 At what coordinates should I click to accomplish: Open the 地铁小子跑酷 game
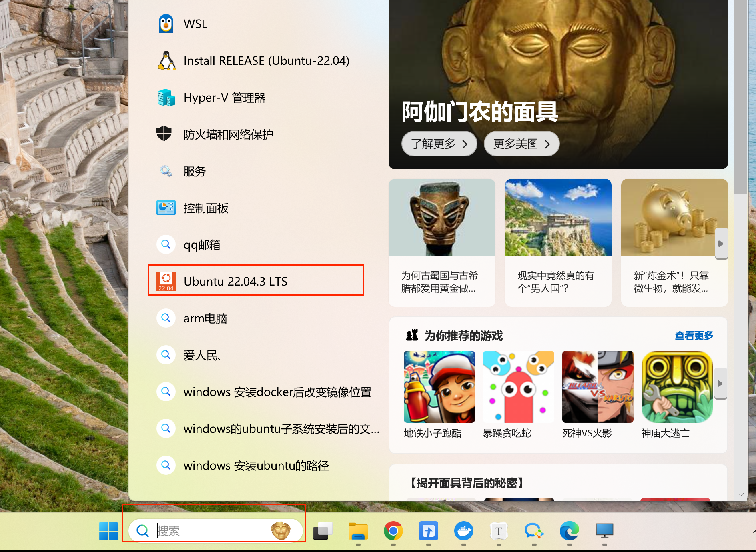(x=439, y=395)
